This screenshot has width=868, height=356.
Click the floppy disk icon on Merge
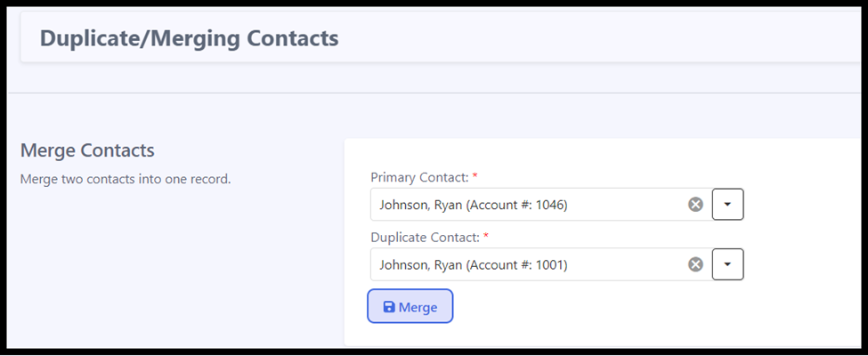coord(389,307)
